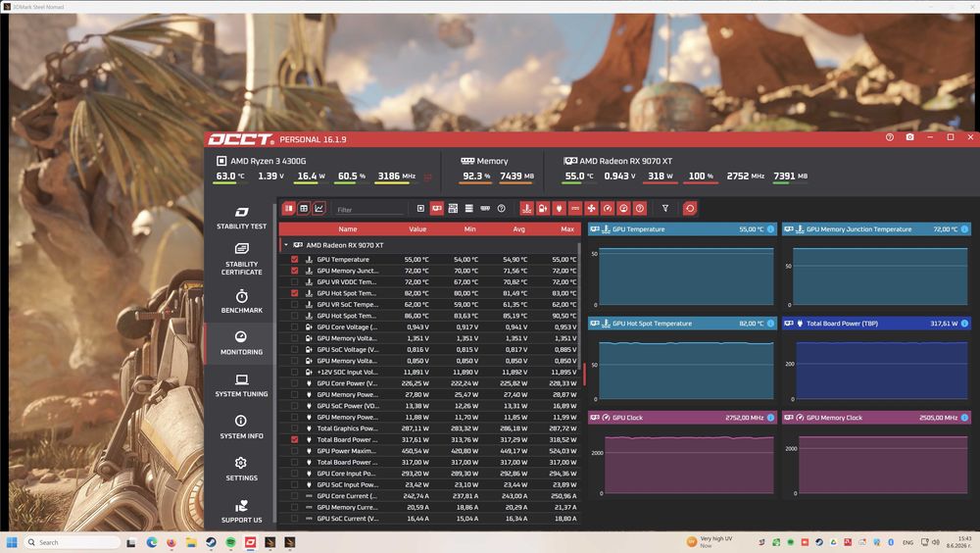Open help from OCCT title bar
Viewport: 980px width, 553px height.
click(x=890, y=137)
